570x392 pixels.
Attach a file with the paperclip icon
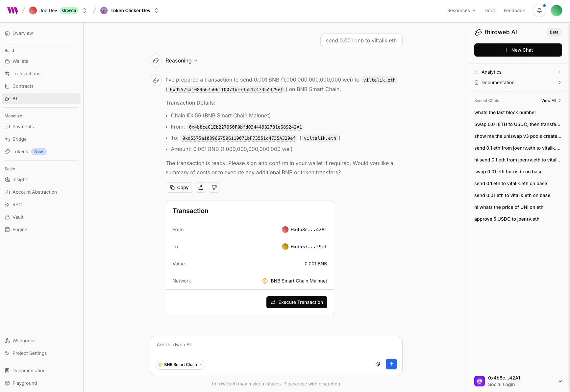coord(378,364)
